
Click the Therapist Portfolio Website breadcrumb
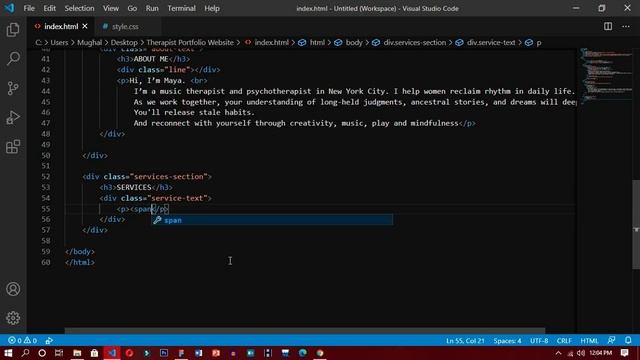pyautogui.click(x=190, y=42)
